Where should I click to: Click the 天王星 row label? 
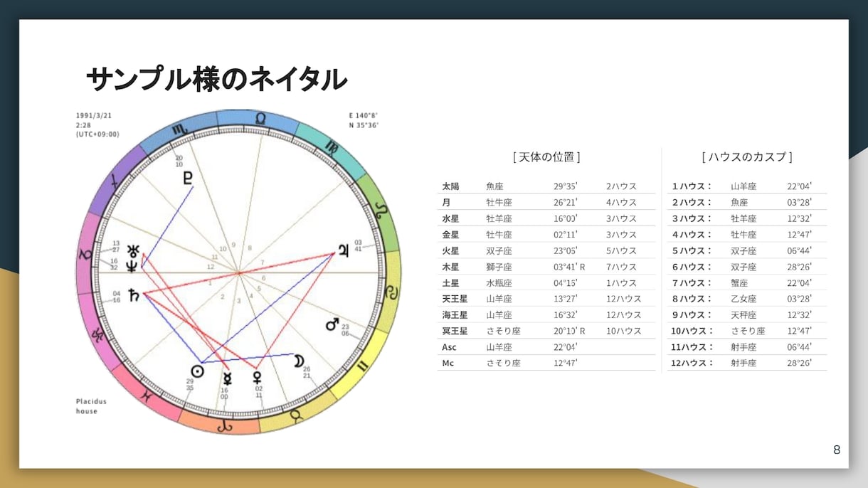[455, 299]
